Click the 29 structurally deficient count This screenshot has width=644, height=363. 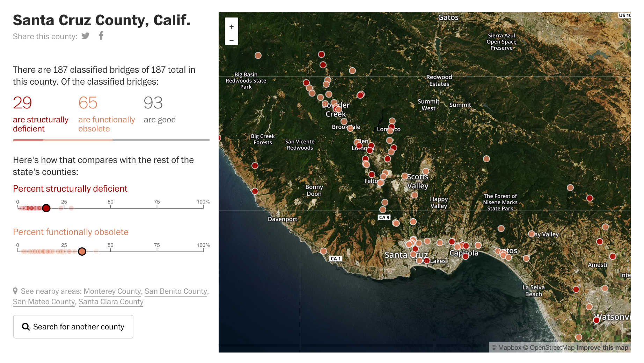point(22,103)
